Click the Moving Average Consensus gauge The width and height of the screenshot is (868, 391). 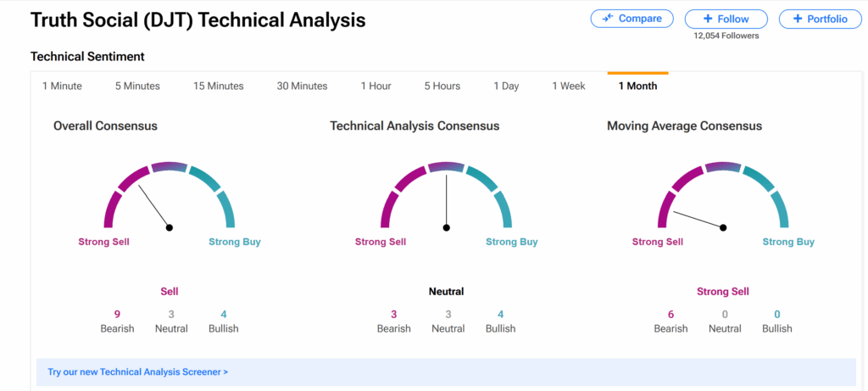coord(723,195)
